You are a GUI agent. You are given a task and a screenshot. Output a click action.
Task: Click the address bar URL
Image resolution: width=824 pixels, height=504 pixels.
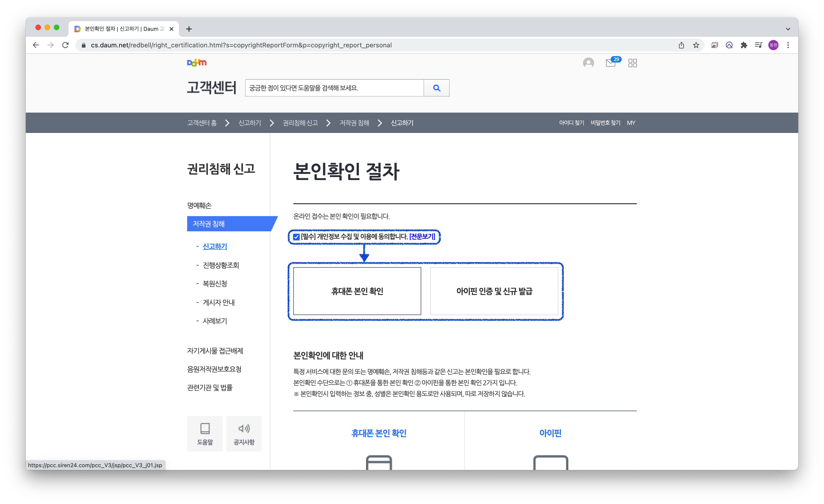pyautogui.click(x=241, y=45)
